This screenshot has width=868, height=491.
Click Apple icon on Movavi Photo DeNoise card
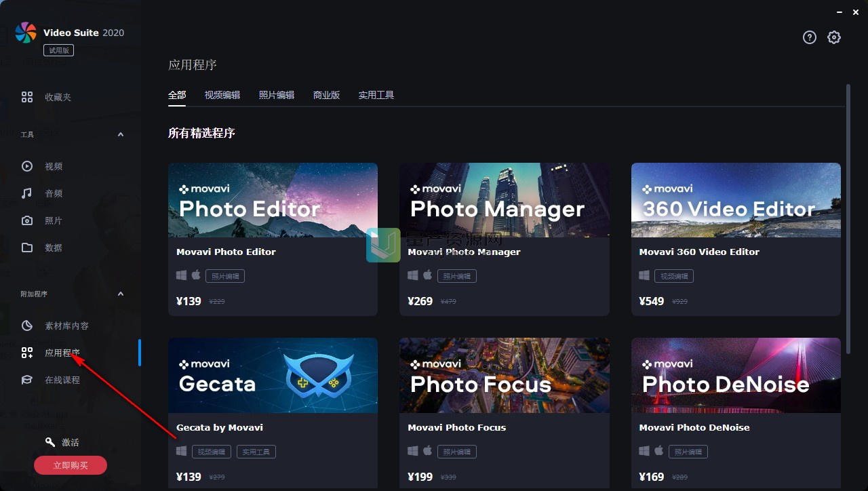(x=658, y=450)
